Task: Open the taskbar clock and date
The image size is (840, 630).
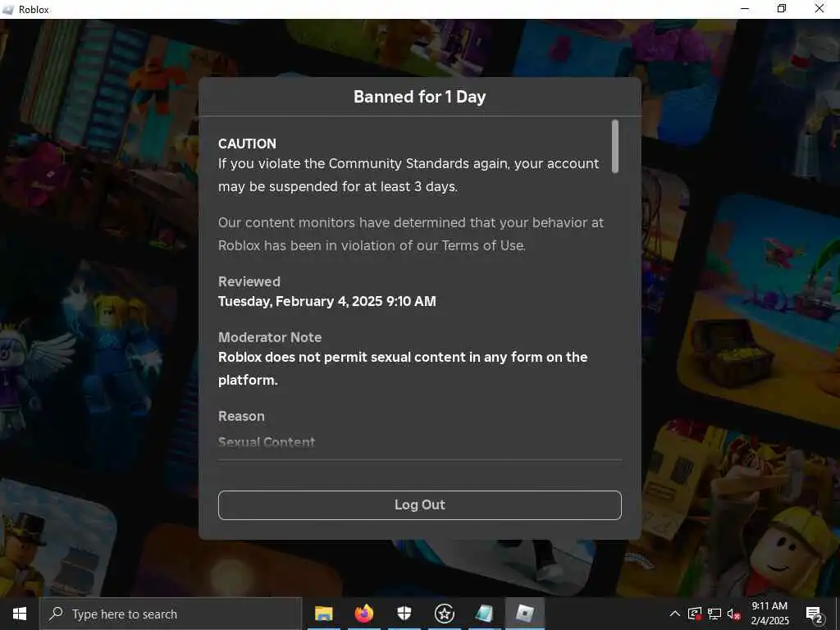Action: coord(769,614)
